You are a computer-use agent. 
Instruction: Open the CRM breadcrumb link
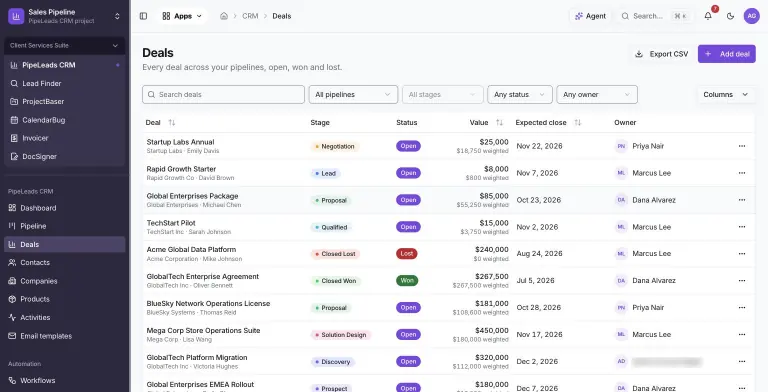(250, 16)
